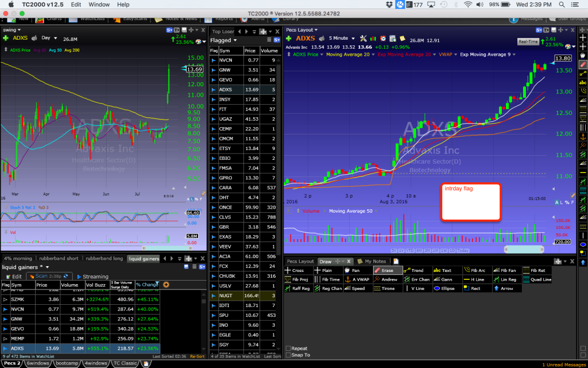Toggle Streaming mode for the scan
The height and width of the screenshot is (368, 588).
pyautogui.click(x=92, y=277)
